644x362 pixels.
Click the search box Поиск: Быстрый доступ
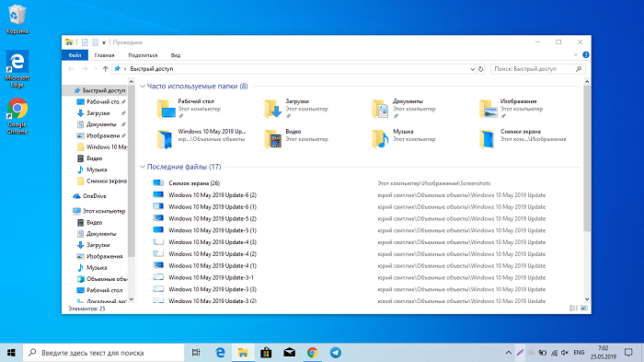coord(537,69)
